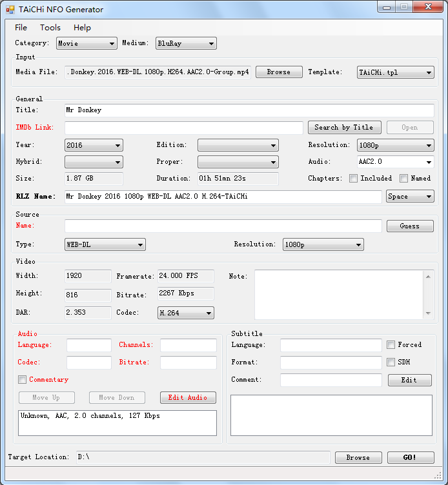Tick the Forced subtitle checkbox
The height and width of the screenshot is (485, 448).
pos(391,344)
